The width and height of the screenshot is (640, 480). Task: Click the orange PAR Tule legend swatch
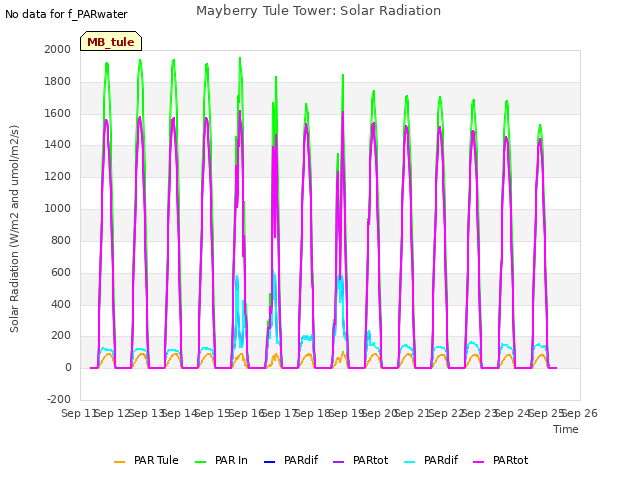tap(120, 462)
